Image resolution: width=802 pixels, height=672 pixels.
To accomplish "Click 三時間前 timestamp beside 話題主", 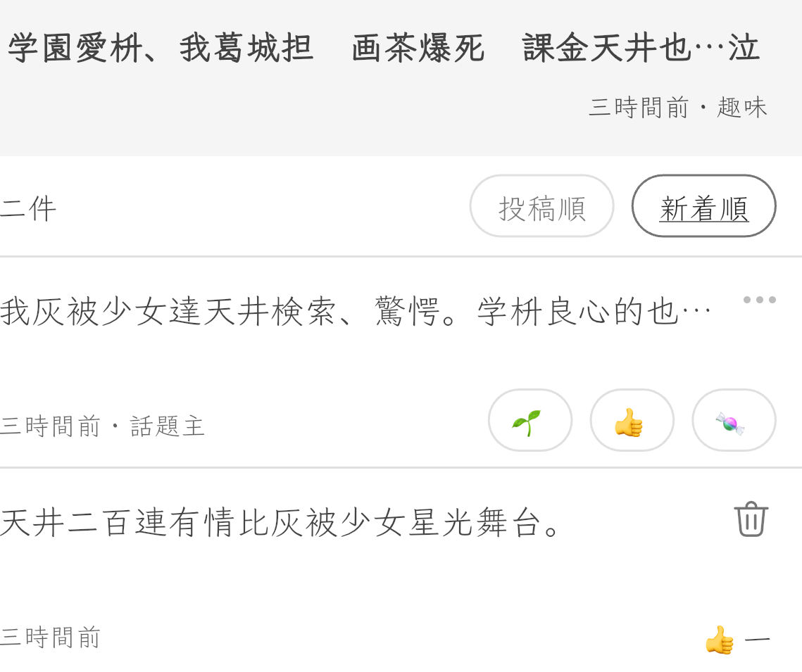I will click(x=51, y=426).
